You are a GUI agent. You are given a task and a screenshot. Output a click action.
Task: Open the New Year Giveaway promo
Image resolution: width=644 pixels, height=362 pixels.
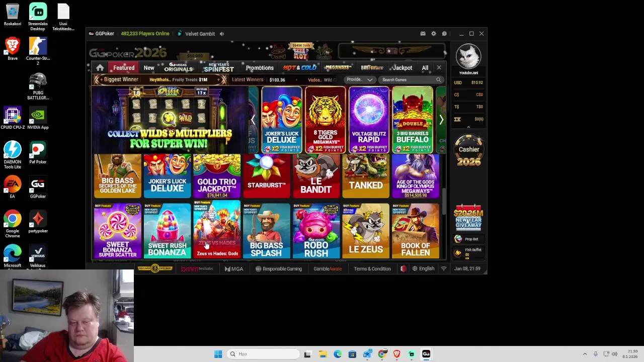coord(468,218)
